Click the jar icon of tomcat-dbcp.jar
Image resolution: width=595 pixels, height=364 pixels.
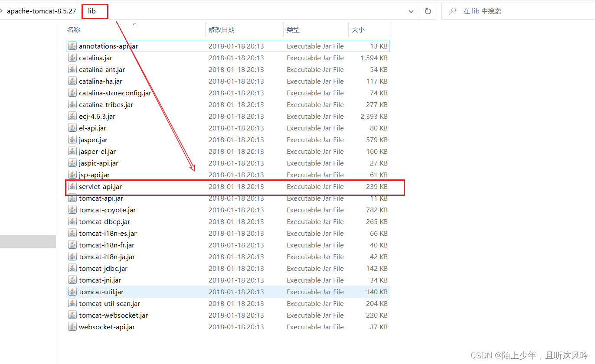point(72,221)
